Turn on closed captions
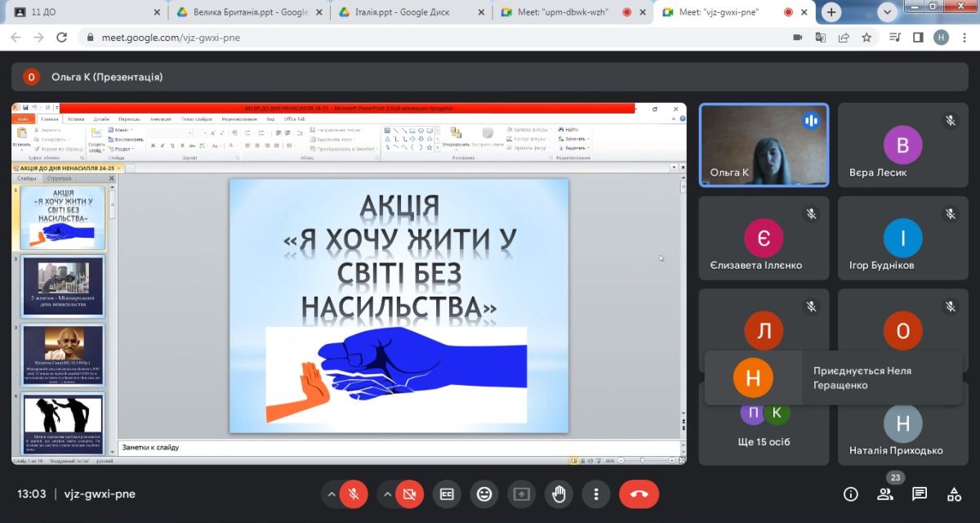Screen dimensions: 980x523 (447, 494)
